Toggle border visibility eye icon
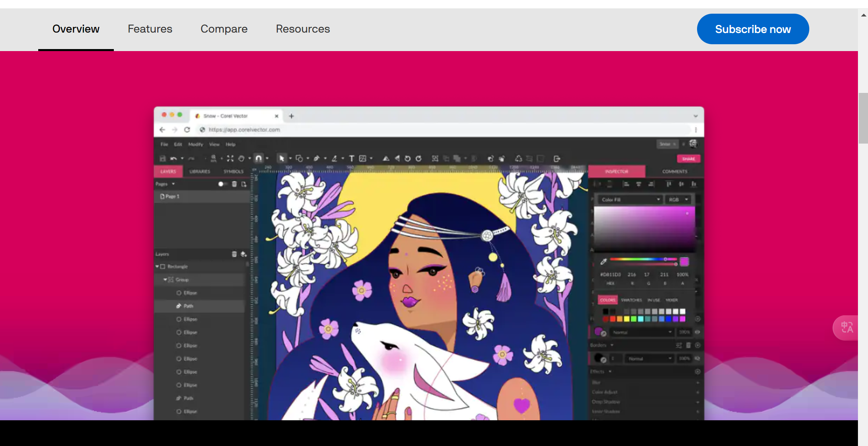The width and height of the screenshot is (868, 446). 697,358
